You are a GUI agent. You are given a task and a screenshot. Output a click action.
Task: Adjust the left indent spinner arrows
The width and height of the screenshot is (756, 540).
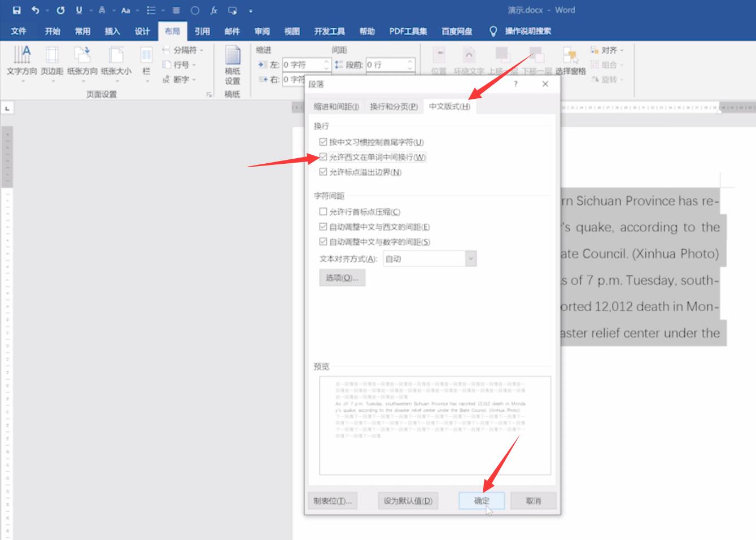pos(326,65)
